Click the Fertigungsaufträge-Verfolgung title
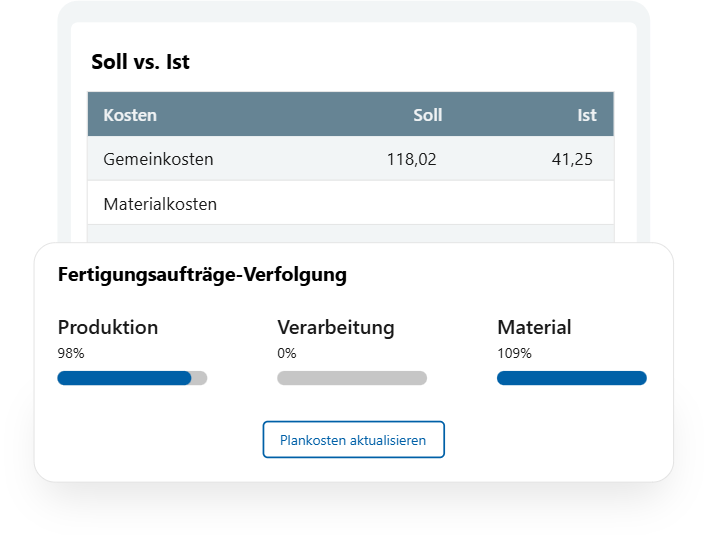This screenshot has height=552, width=708. [x=202, y=275]
